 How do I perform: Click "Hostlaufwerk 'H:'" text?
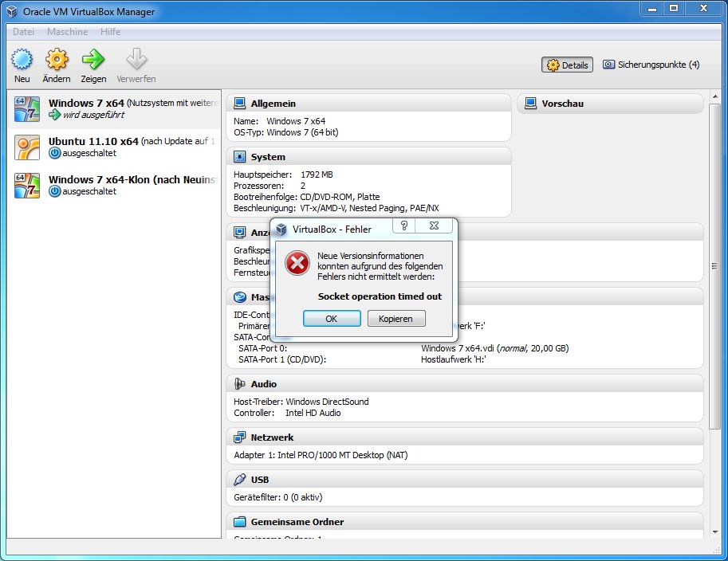tap(453, 359)
